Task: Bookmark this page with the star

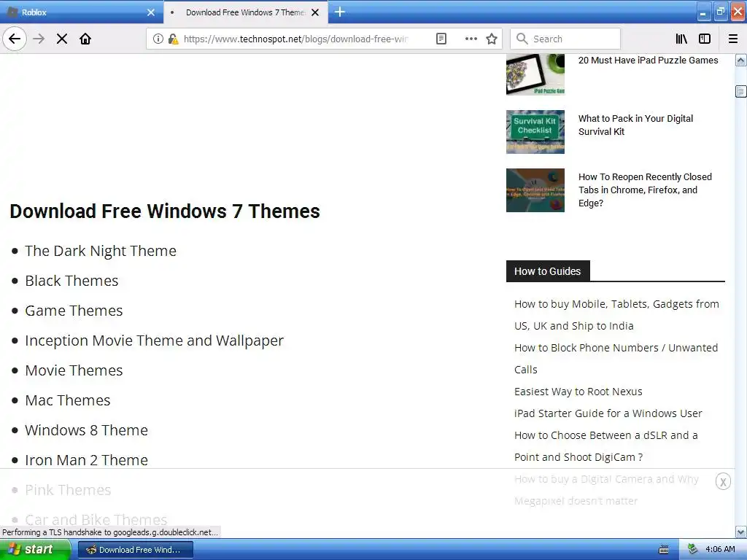Action: click(492, 39)
